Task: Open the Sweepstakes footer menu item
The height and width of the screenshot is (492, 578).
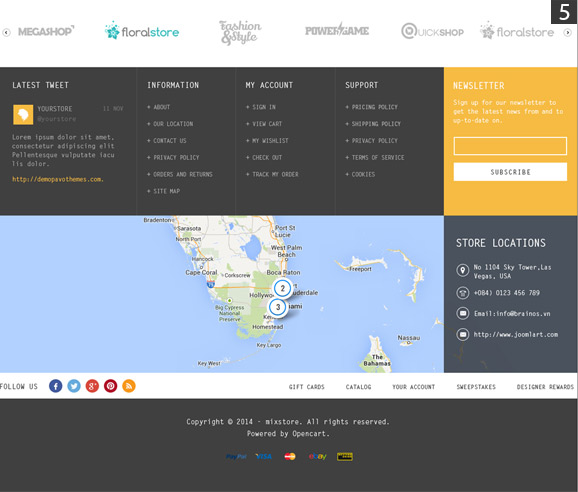Action: coord(476,387)
